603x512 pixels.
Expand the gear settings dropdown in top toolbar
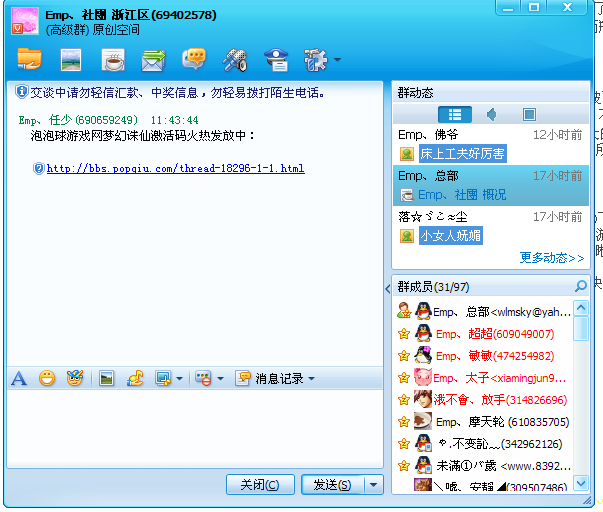pyautogui.click(x=337, y=61)
